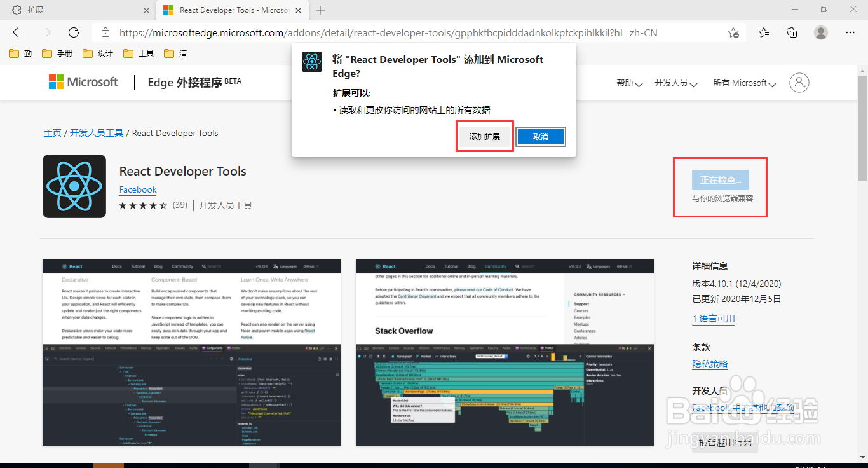Expand the 帮助 dropdown menu
This screenshot has width=868, height=468.
tap(629, 83)
